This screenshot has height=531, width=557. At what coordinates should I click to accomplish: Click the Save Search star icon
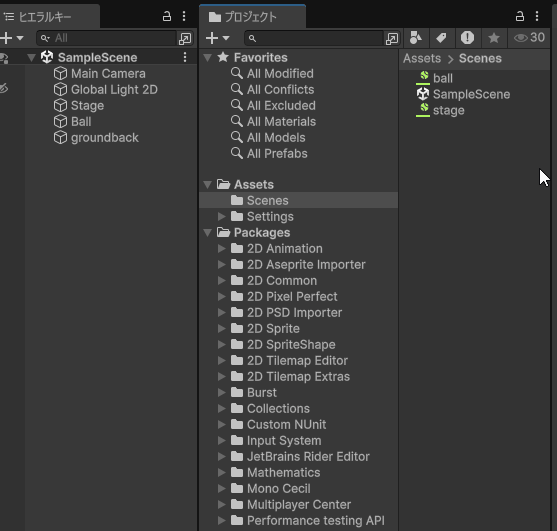[494, 38]
